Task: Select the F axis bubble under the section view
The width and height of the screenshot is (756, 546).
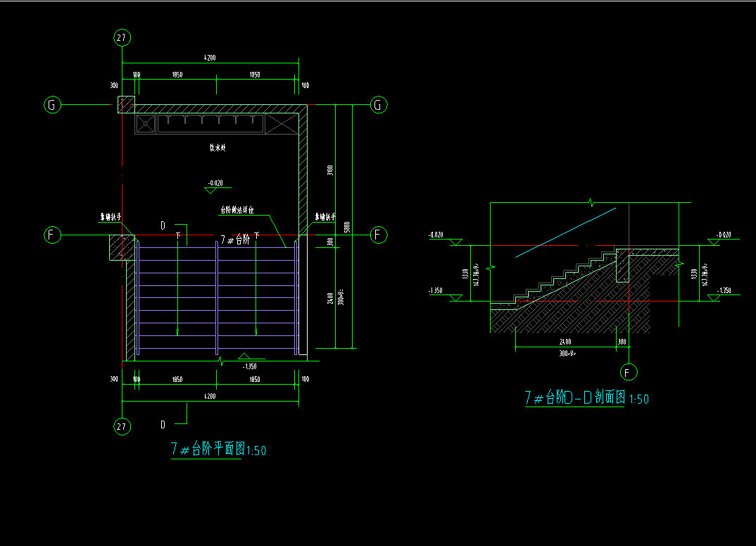Action: click(x=627, y=371)
